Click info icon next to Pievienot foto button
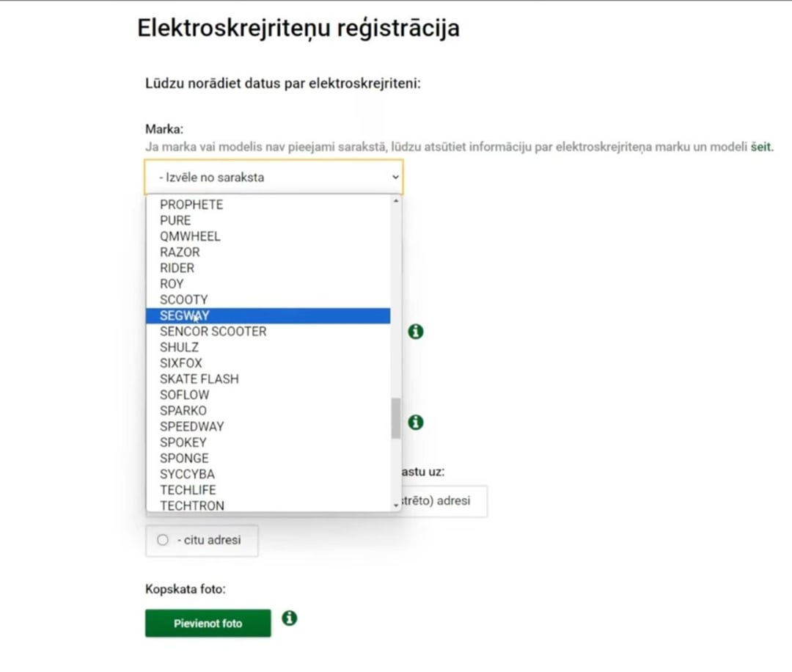 click(290, 618)
